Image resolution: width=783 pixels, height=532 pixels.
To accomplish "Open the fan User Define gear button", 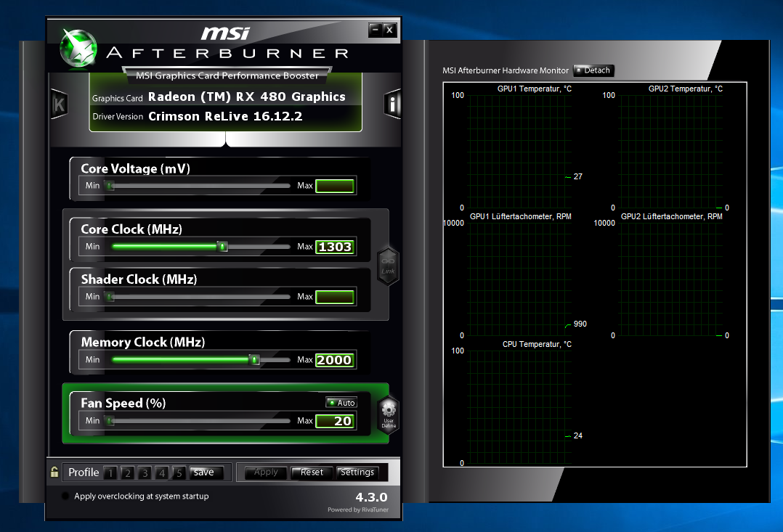I will [389, 414].
